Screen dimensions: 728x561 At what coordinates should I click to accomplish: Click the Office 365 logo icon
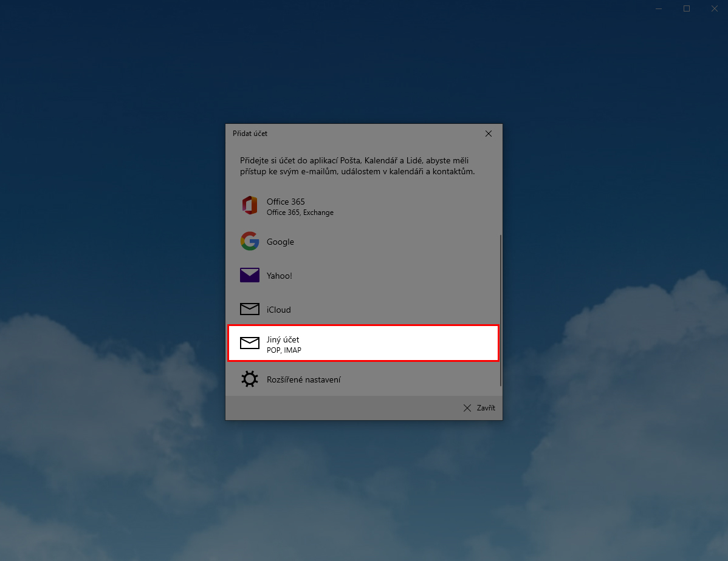250,205
